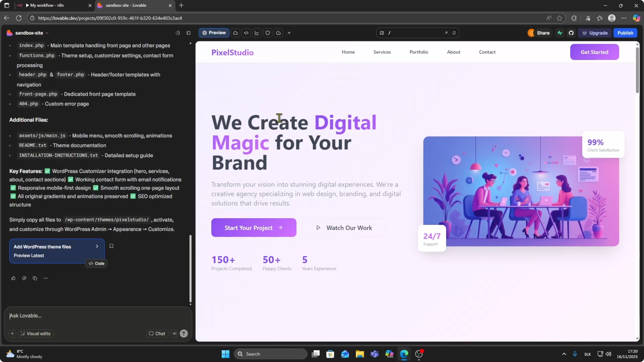Click the Upgrade button

[595, 33]
